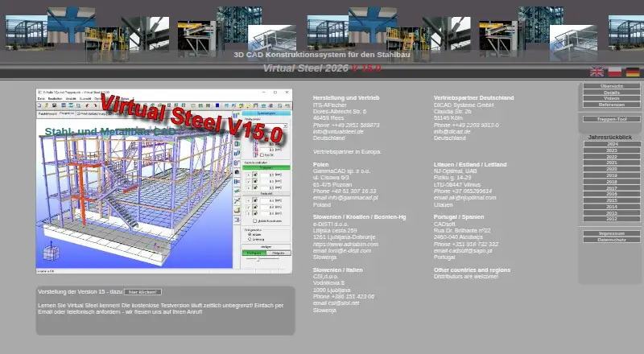Open the 2017 year review
The height and width of the screenshot is (354, 644).
[x=612, y=187]
